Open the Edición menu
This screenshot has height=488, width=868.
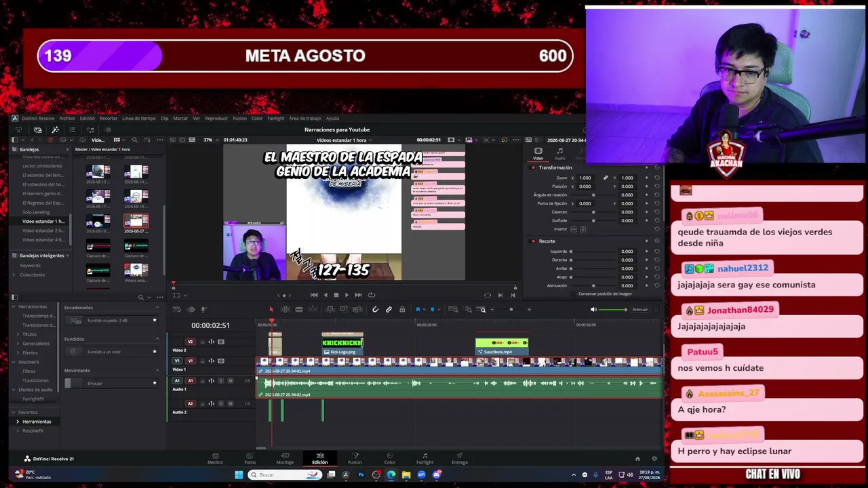[87, 119]
